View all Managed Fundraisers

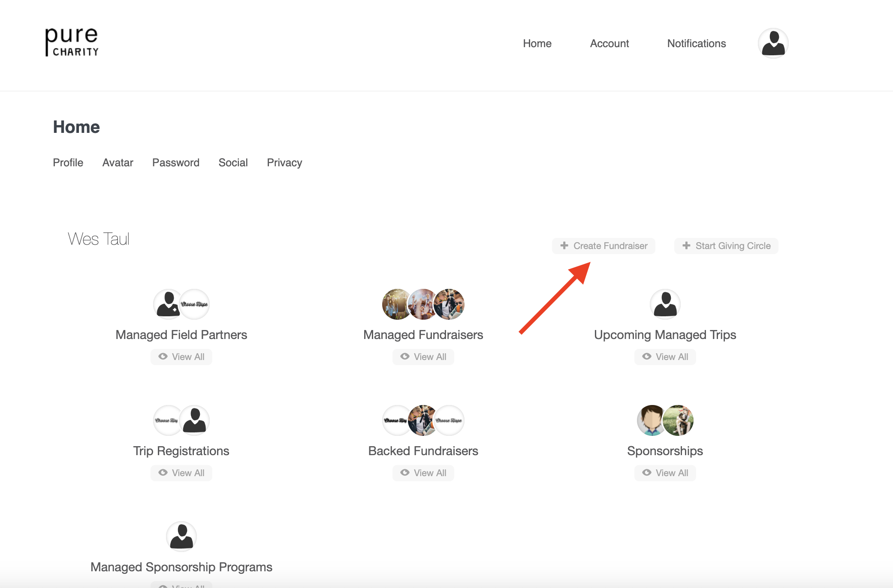(x=423, y=357)
